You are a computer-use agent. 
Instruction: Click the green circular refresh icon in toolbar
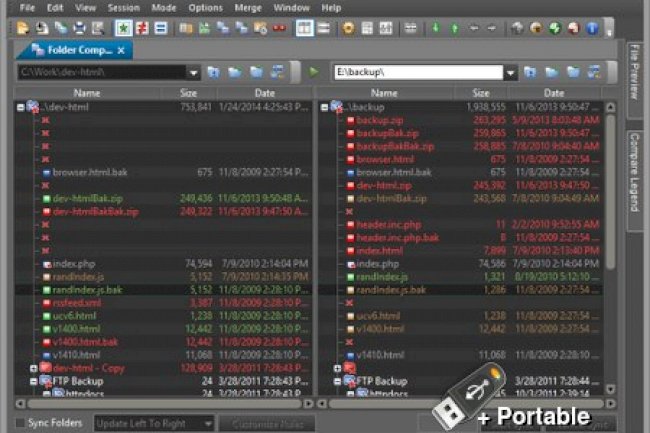click(555, 28)
